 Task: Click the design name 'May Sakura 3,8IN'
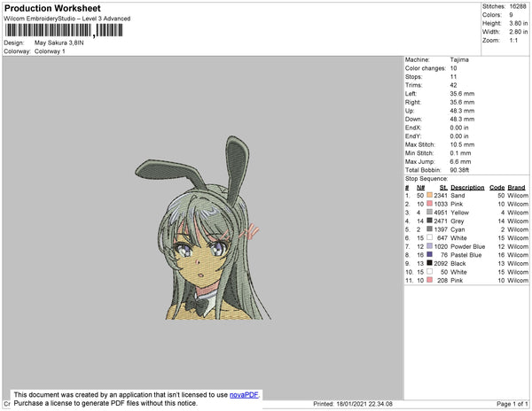(59, 43)
